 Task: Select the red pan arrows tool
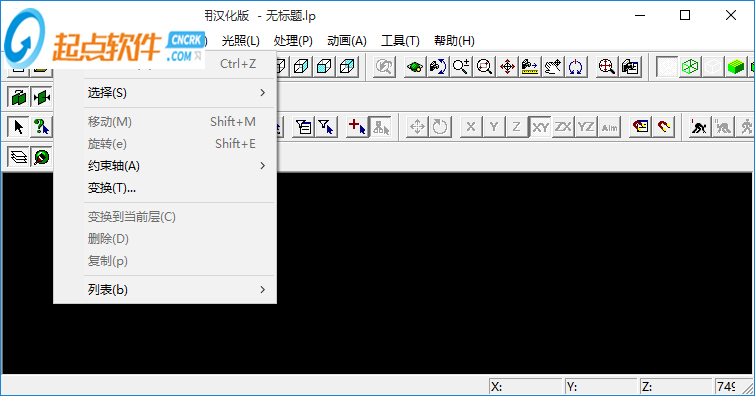(507, 67)
